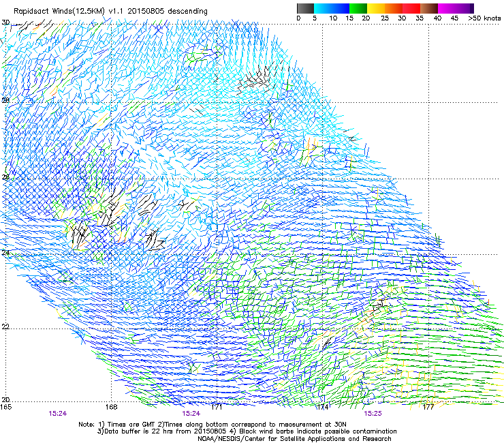
Task: Click the red 30-35 knots legend segment
Action: 411,8
